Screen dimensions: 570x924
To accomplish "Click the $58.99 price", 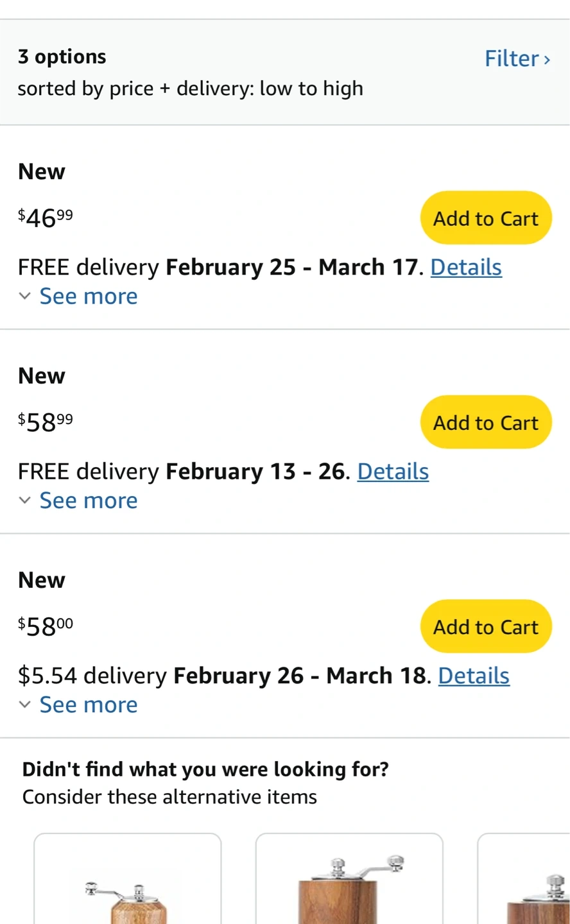I will 46,422.
